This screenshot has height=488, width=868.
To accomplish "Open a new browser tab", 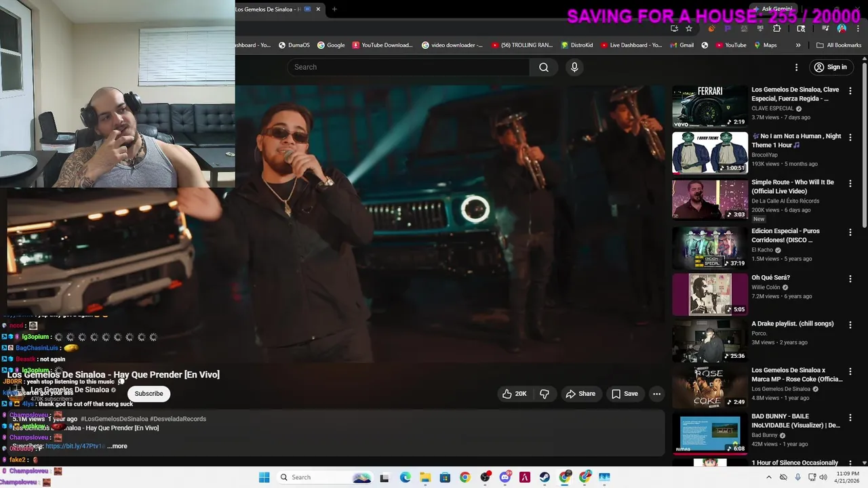I will (x=334, y=9).
